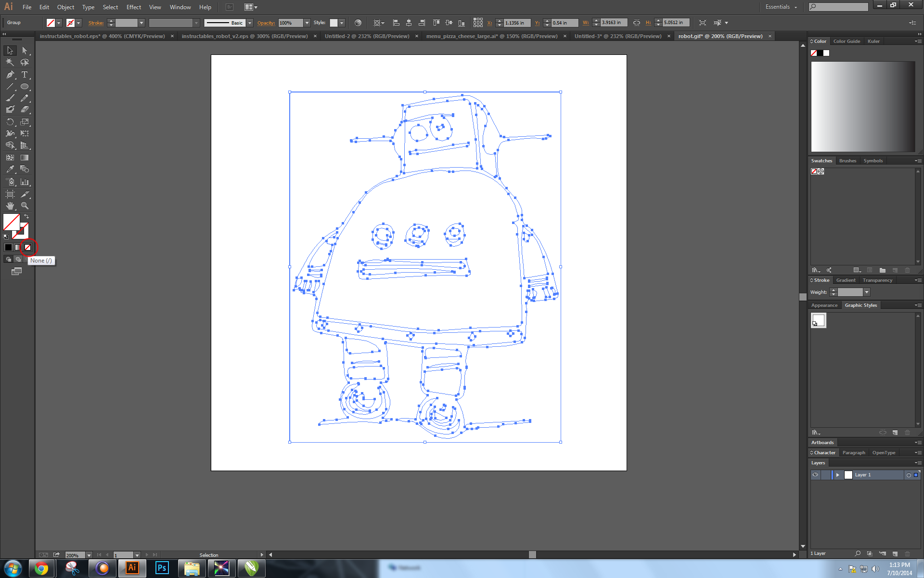This screenshot has height=578, width=924.
Task: Select the Magic Wand tool
Action: click(10, 62)
